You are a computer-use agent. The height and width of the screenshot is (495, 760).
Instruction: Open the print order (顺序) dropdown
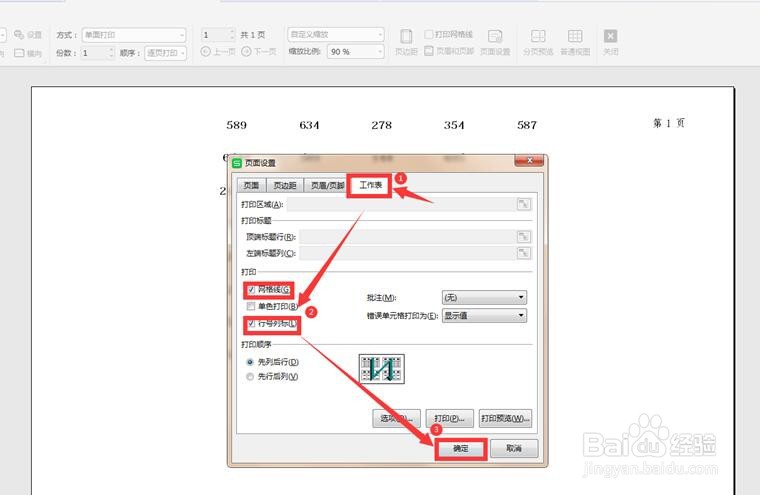[x=165, y=53]
